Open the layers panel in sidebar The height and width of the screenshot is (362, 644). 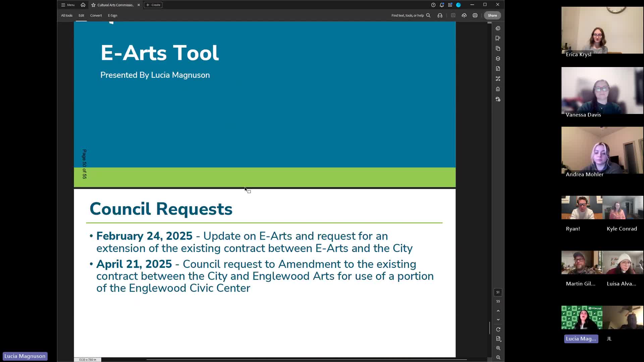coord(498,59)
